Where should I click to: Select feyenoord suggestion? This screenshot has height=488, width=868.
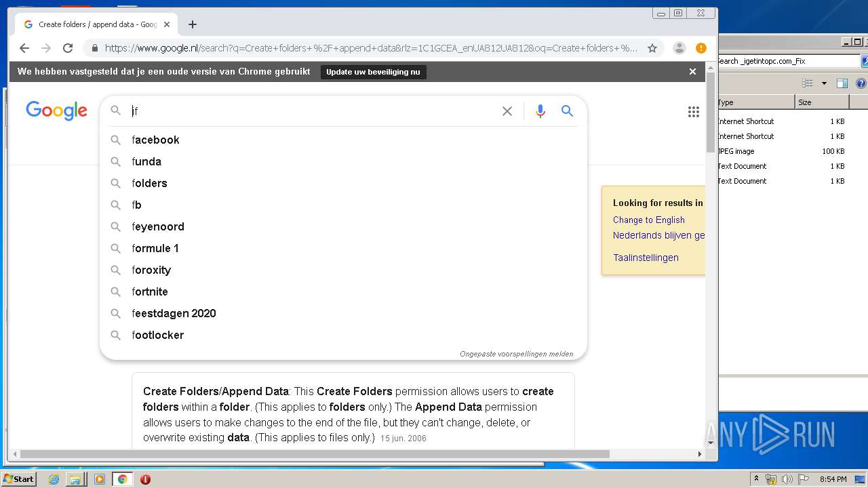343,226
